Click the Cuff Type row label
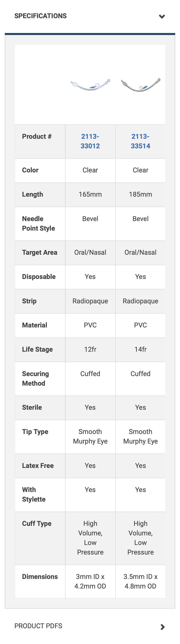This screenshot has height=644, width=180. tap(37, 523)
